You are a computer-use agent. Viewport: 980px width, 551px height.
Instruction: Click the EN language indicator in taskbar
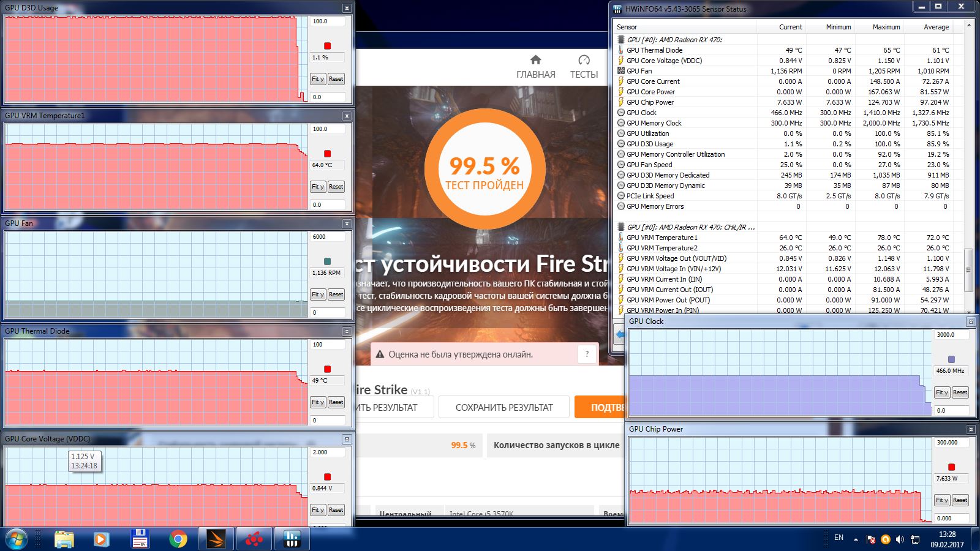(x=839, y=538)
